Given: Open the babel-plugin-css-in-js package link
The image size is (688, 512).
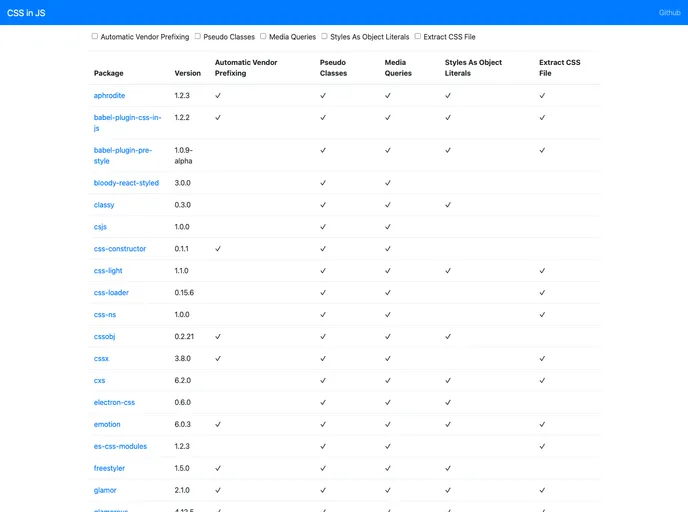Looking at the screenshot, I should pyautogui.click(x=127, y=123).
